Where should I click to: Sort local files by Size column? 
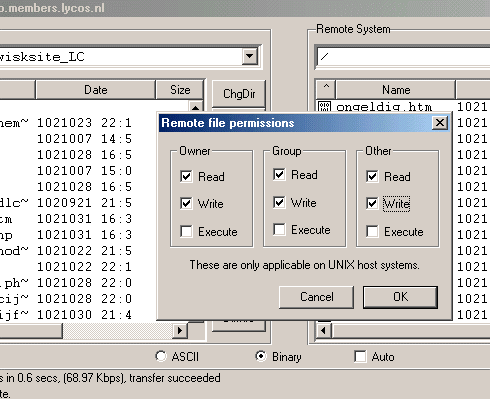tap(180, 90)
